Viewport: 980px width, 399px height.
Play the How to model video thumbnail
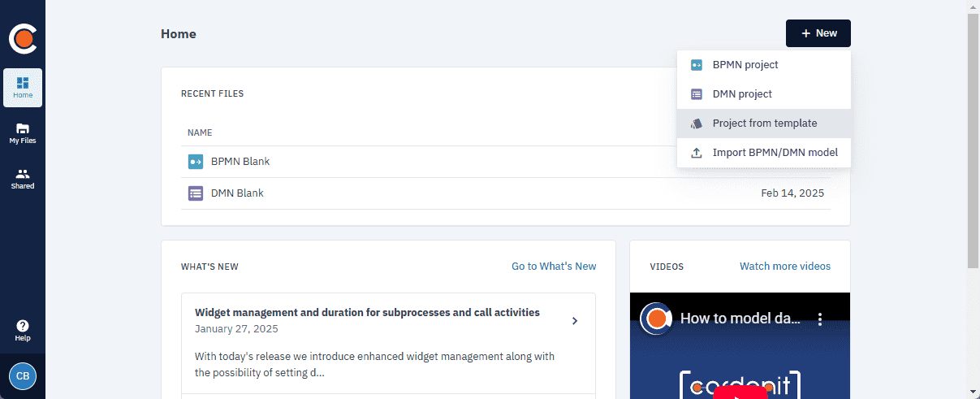[740, 345]
